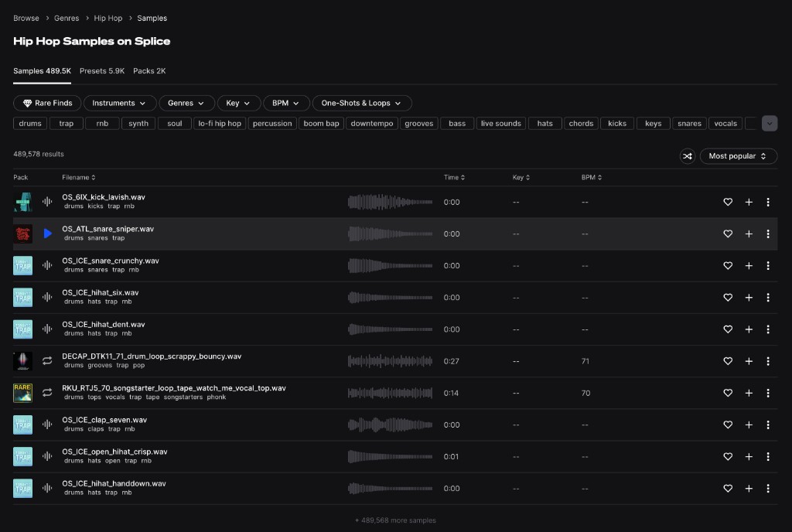Image resolution: width=792 pixels, height=532 pixels.
Task: Click one-shot icon beside OS_ICE_hihat_dent.wav
Action: pyautogui.click(x=47, y=329)
